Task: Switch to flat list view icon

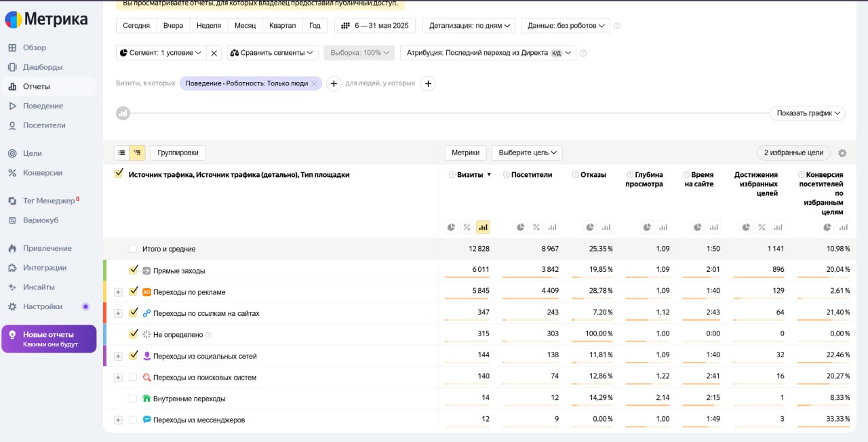Action: (x=121, y=153)
